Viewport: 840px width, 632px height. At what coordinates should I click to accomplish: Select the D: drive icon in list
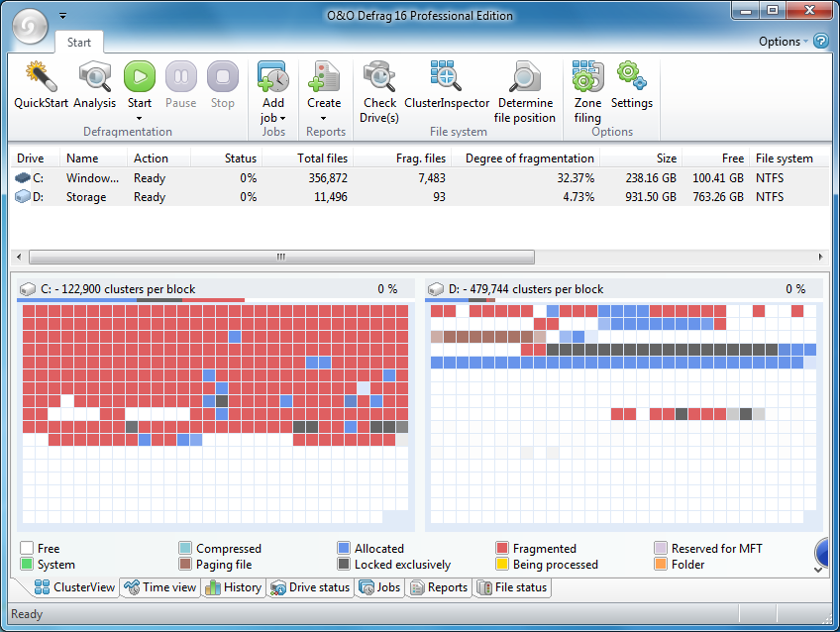[23, 196]
